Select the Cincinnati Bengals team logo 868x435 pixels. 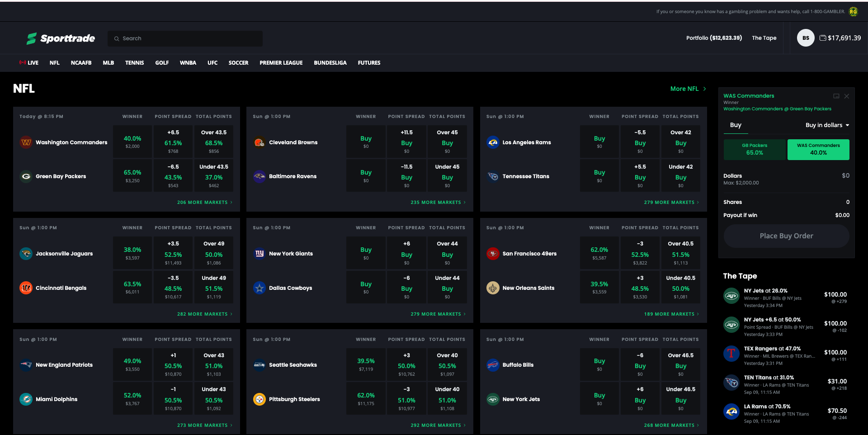26,288
